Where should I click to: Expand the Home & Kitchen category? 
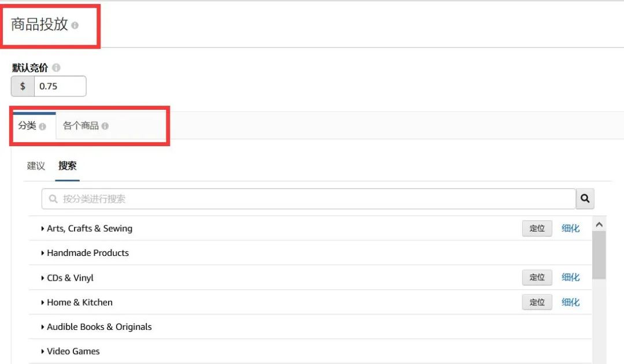coord(43,302)
